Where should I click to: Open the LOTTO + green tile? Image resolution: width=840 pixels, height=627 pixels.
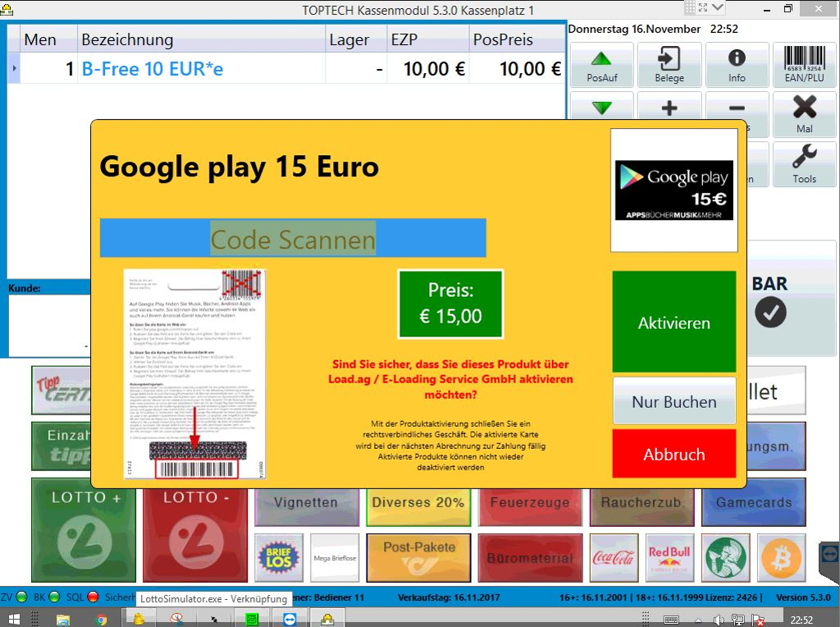84,530
